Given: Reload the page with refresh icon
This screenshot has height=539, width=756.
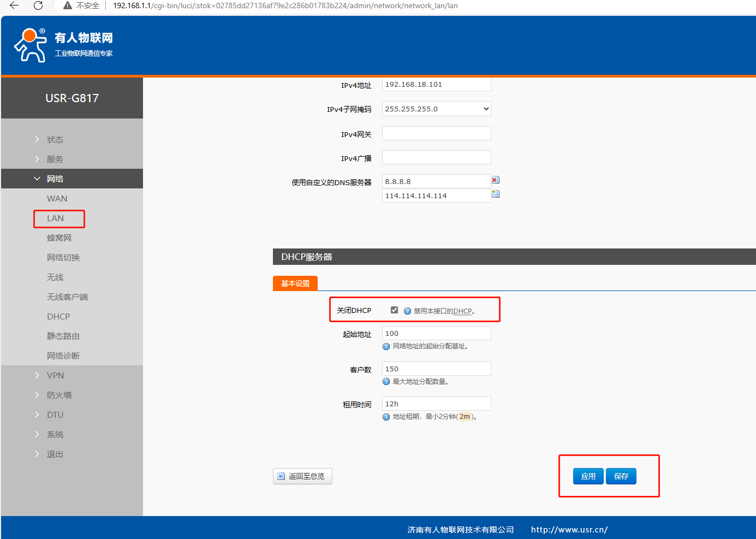Looking at the screenshot, I should (x=38, y=5).
